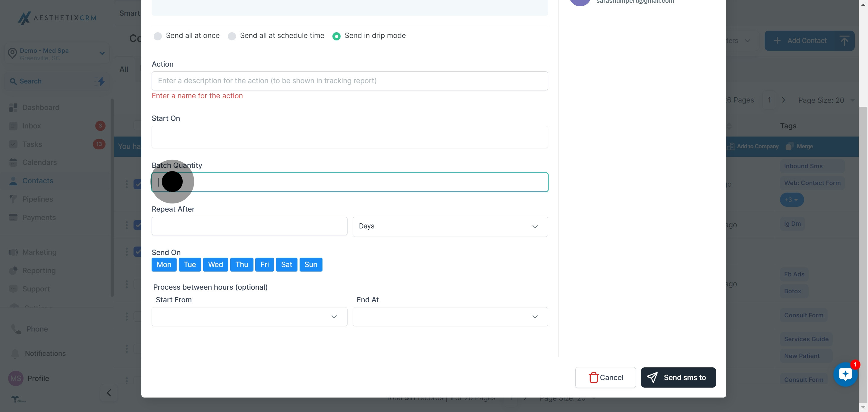Open the Days unit dropdown
868x412 pixels.
[x=450, y=226]
